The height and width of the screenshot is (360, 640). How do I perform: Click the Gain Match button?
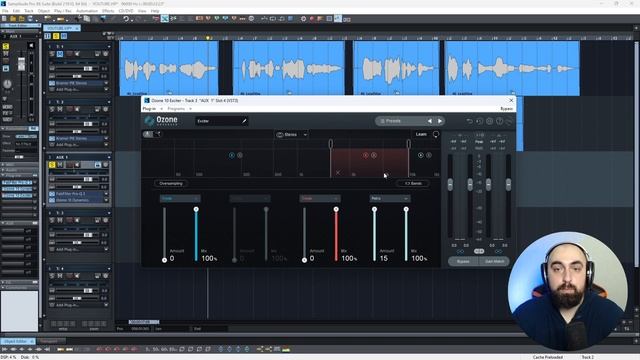click(x=494, y=261)
